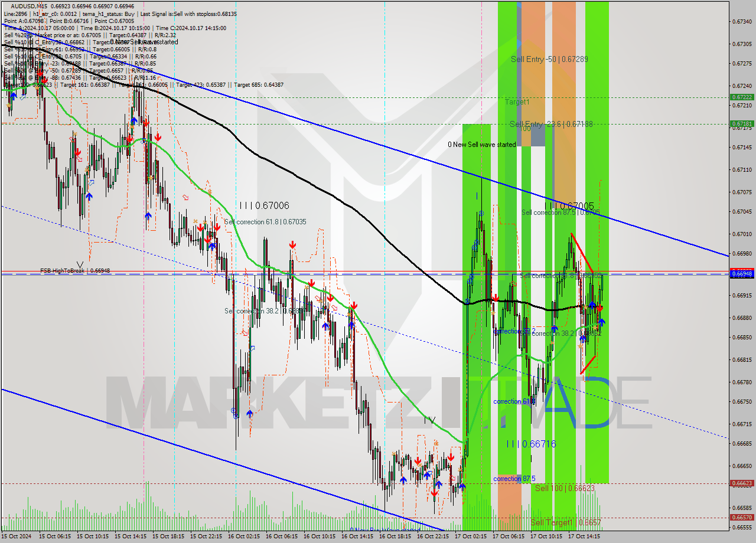The image size is (756, 543).
Task: Click the 0.66780 price axis label
Action: pos(742,382)
